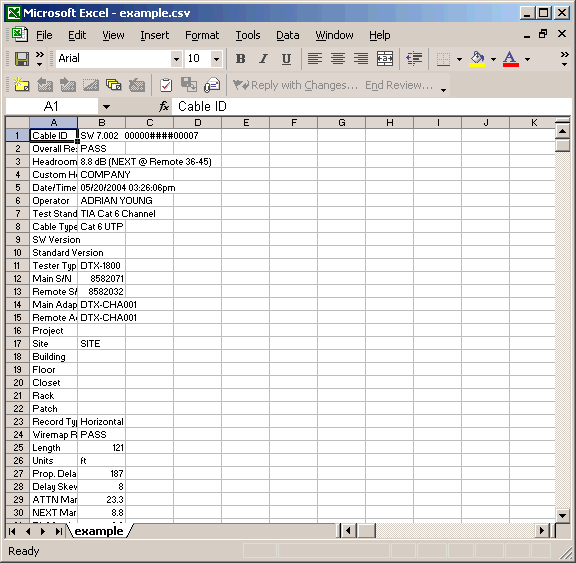Viewport: 576px width, 563px height.
Task: Select the example sheet tab
Action: tap(99, 531)
